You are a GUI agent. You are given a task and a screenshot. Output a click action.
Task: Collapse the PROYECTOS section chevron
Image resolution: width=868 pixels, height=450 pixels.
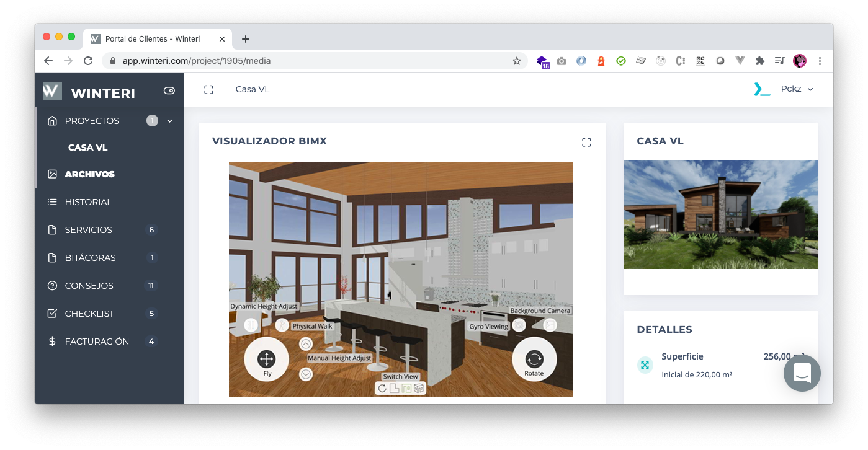[170, 121]
